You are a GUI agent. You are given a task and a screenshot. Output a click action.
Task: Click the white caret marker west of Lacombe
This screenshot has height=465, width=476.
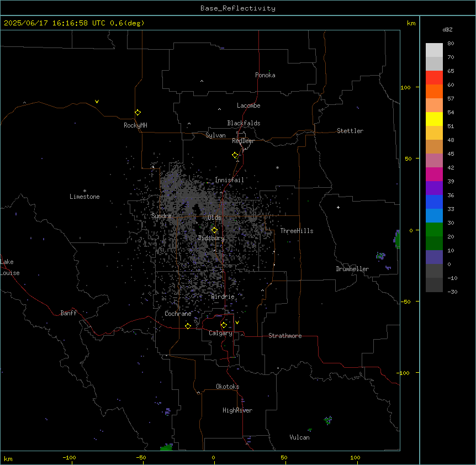(x=219, y=109)
